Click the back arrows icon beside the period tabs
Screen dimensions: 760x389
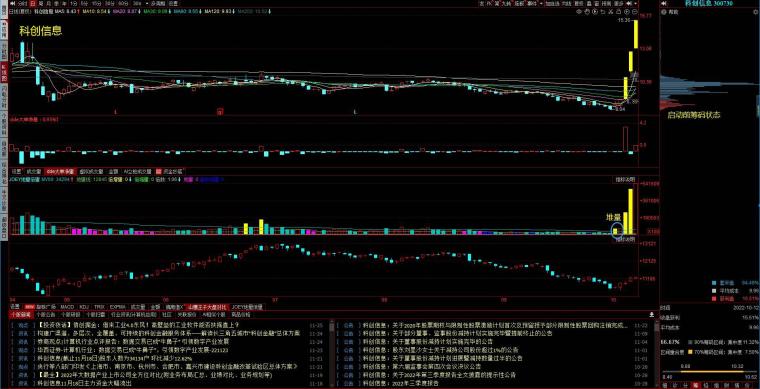(x=13, y=3)
